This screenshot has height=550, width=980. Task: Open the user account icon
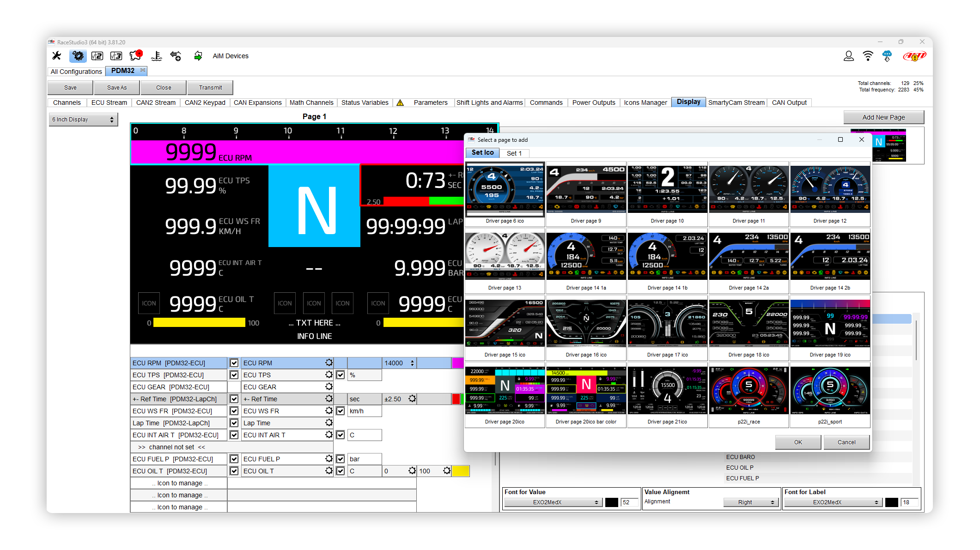pos(849,56)
